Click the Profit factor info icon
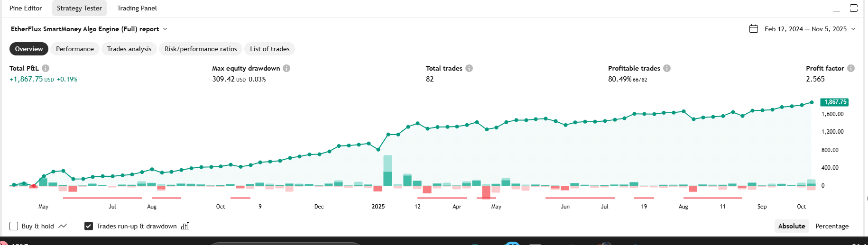The height and width of the screenshot is (245, 868). [x=851, y=68]
